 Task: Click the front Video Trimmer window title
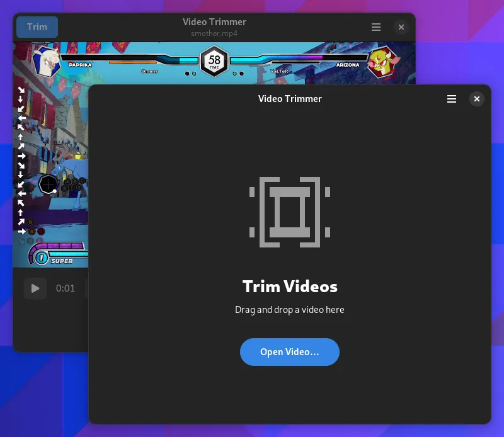tap(290, 99)
